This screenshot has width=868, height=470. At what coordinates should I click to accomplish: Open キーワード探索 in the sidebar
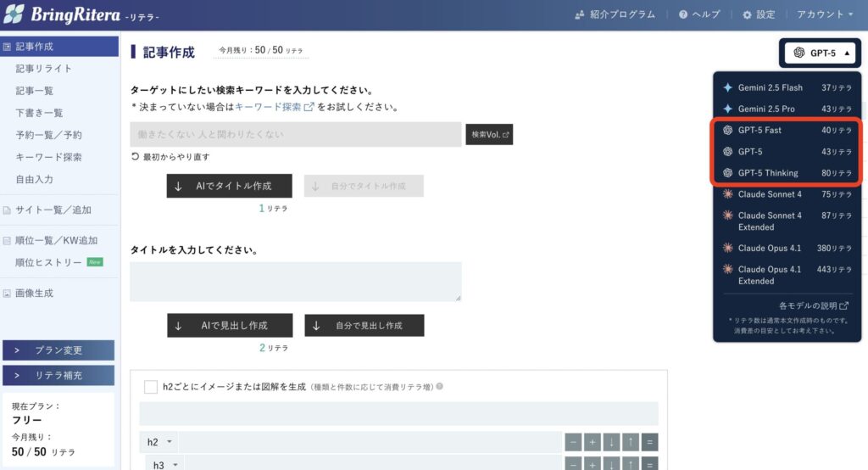tap(48, 157)
